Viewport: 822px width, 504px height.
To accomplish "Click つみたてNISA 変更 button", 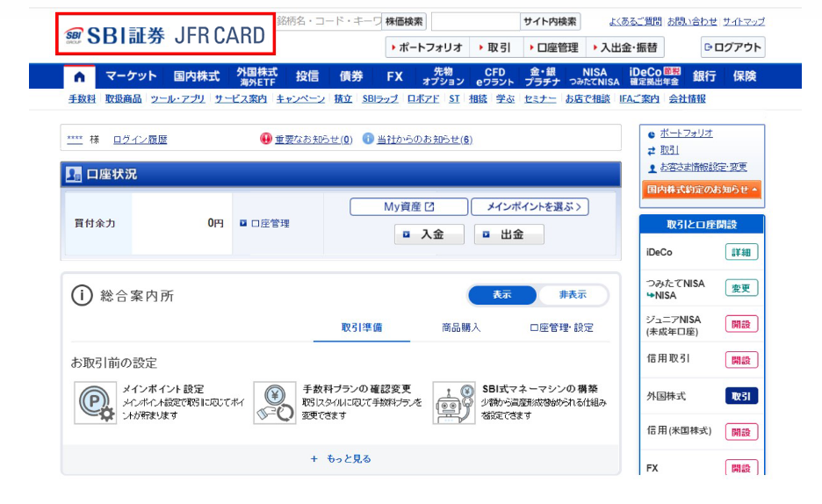I will coord(741,288).
